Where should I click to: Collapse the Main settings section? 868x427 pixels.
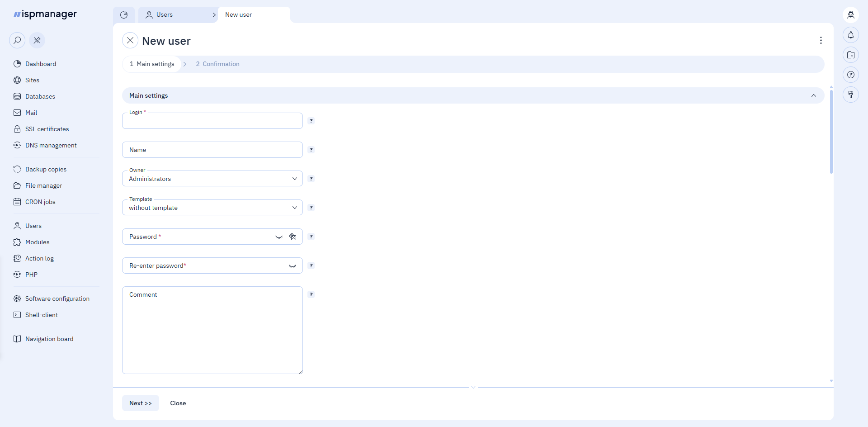pyautogui.click(x=814, y=95)
